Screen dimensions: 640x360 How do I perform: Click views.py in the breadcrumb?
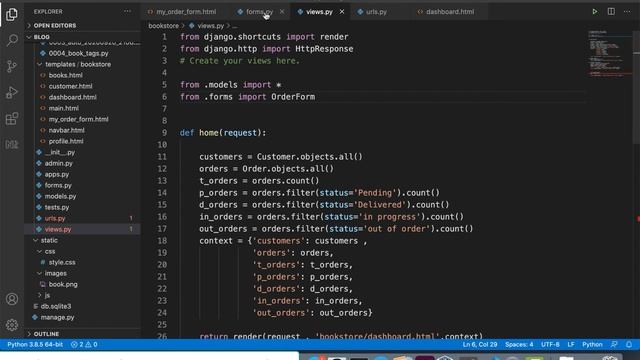click(x=210, y=26)
